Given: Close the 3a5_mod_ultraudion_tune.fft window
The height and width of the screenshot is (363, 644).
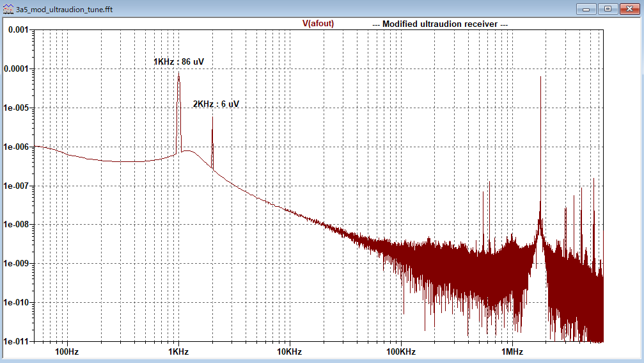Looking at the screenshot, I should coord(628,9).
